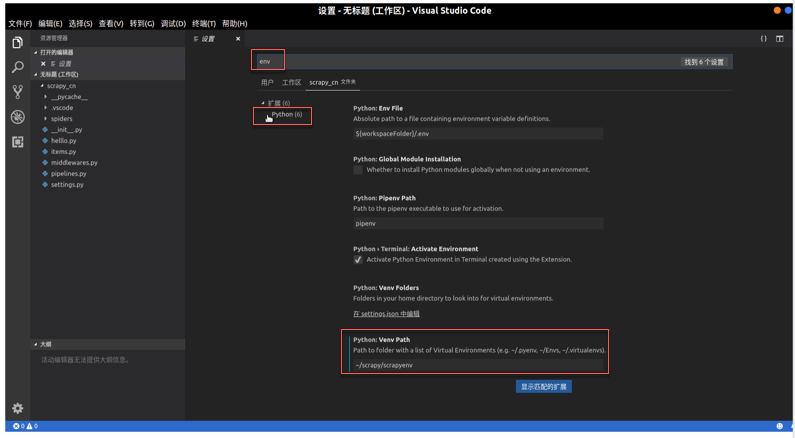The width and height of the screenshot is (795, 438).
Task: Toggle Global Module Installation checkbox
Action: click(x=358, y=170)
